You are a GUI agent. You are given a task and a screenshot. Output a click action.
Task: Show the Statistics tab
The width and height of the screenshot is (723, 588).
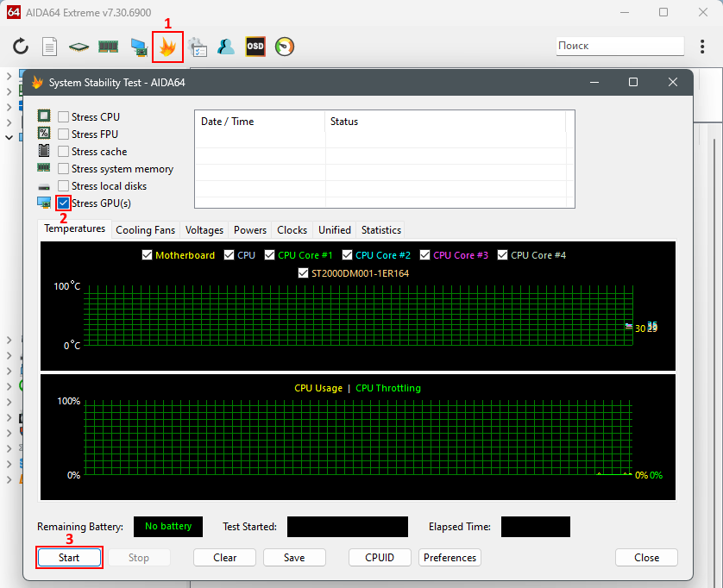point(380,230)
